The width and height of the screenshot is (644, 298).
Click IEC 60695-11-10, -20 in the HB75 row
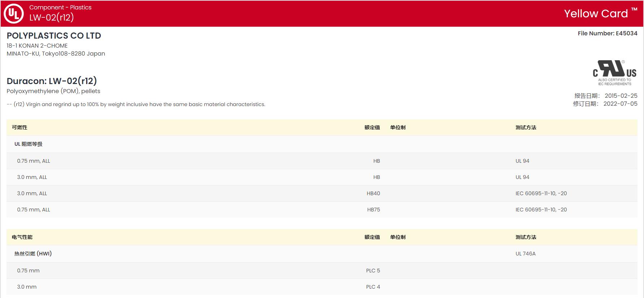click(x=541, y=210)
